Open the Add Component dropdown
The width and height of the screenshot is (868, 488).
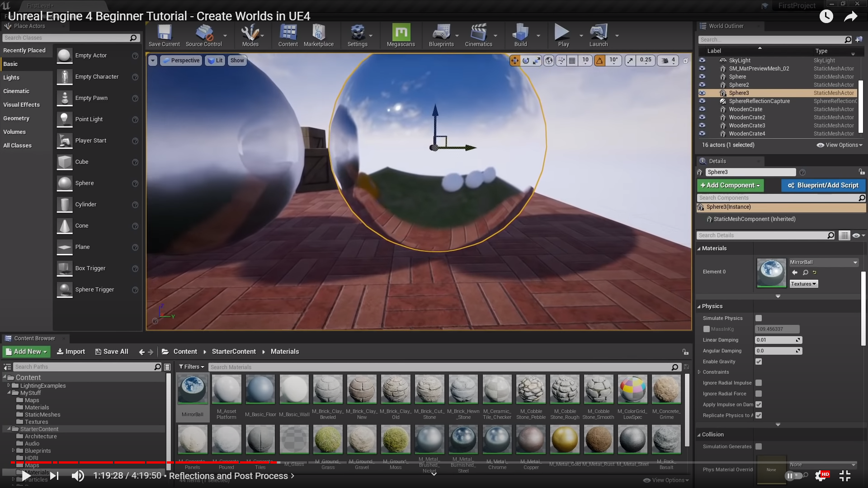pyautogui.click(x=730, y=185)
